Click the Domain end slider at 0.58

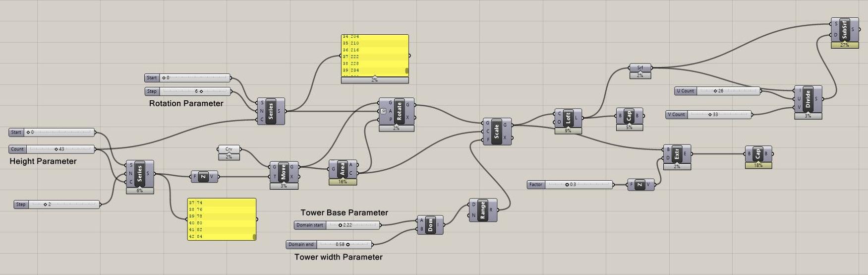pyautogui.click(x=329, y=244)
